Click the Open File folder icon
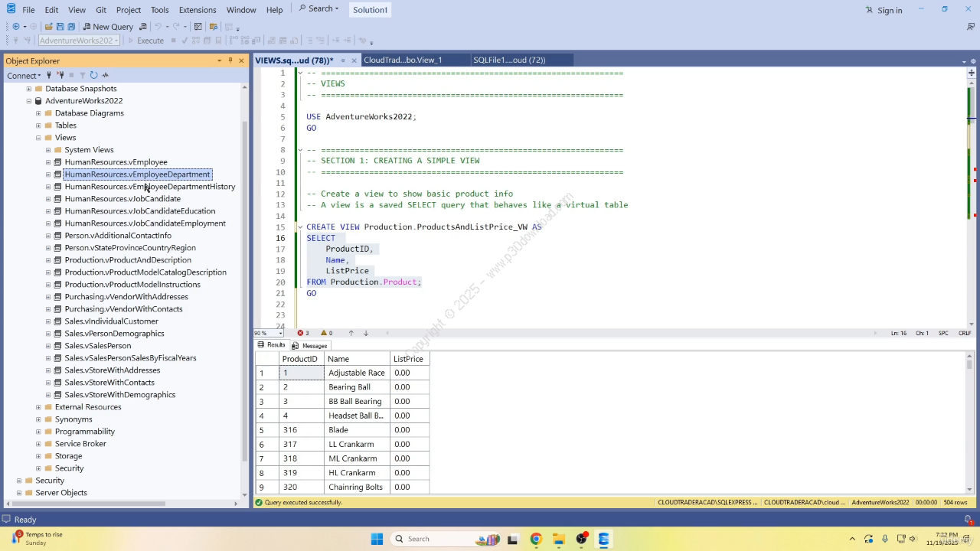 (49, 27)
